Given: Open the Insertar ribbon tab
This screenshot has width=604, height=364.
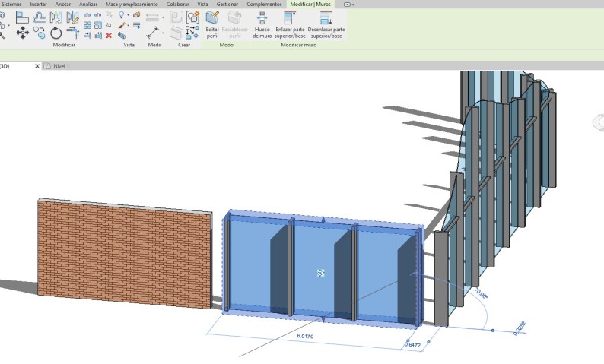Looking at the screenshot, I should (38, 4).
